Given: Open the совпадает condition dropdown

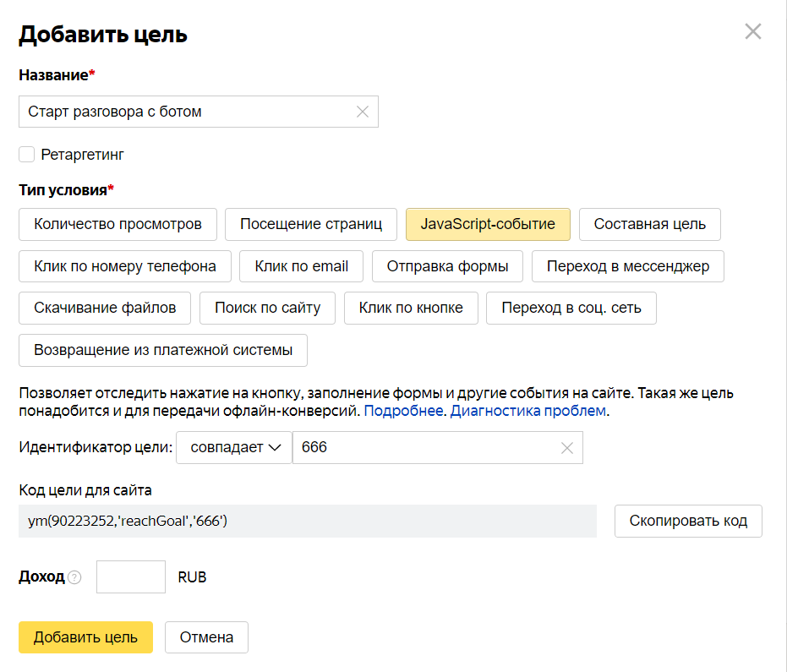Looking at the screenshot, I should pos(234,447).
